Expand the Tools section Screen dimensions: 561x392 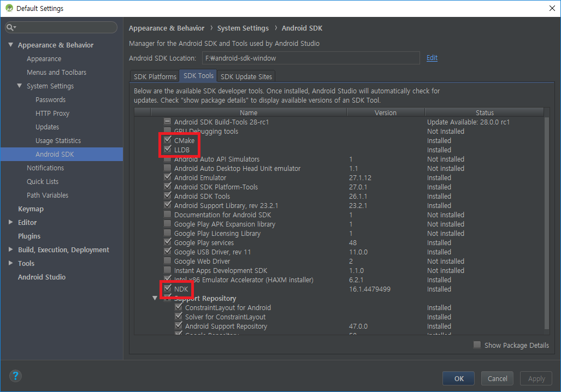11,263
